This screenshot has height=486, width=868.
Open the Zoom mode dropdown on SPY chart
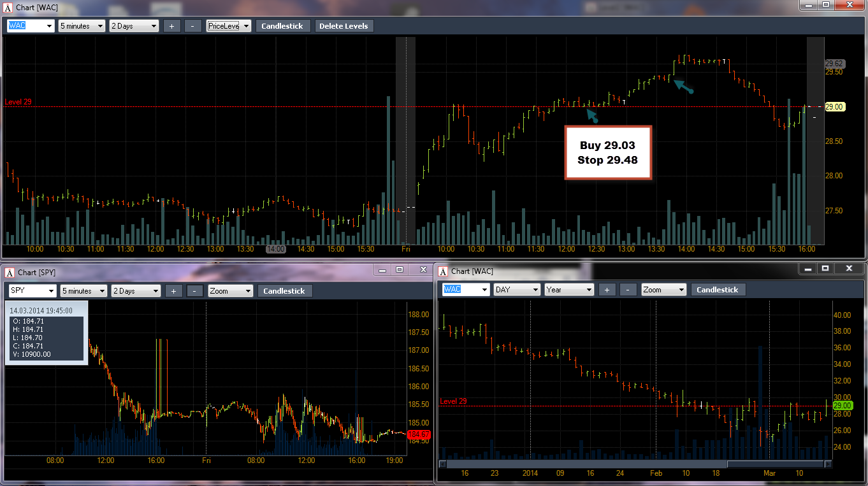[x=230, y=291]
